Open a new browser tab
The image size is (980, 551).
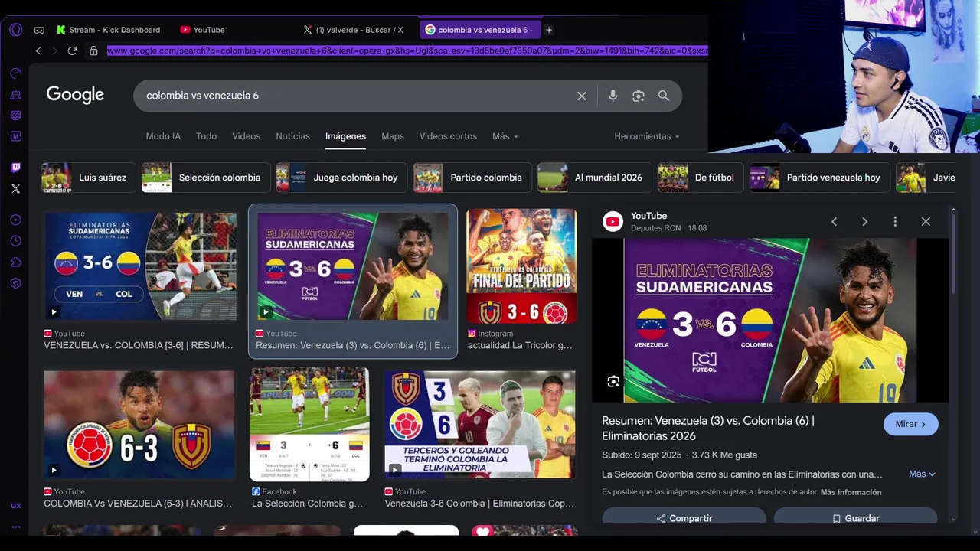click(549, 30)
